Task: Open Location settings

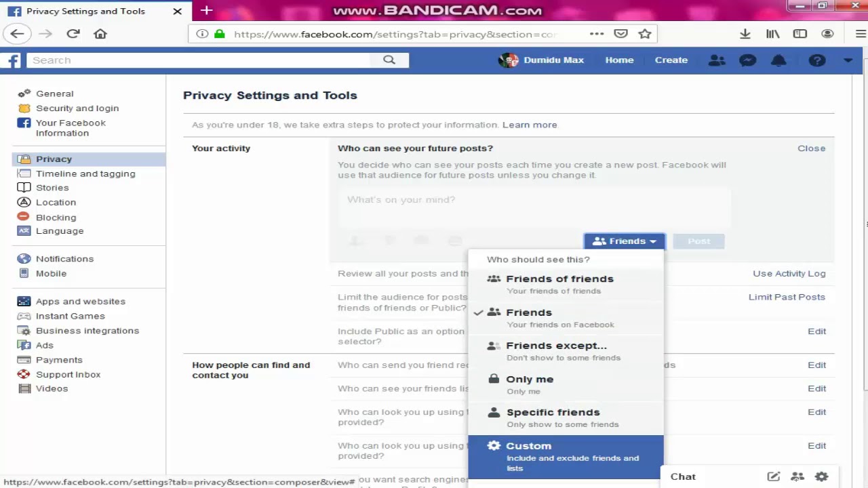Action: (x=56, y=202)
